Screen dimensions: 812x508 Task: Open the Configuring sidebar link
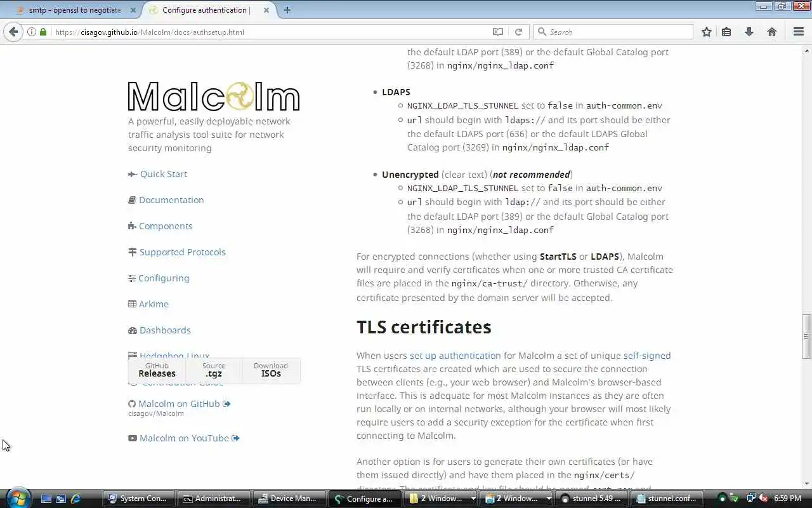(x=164, y=278)
